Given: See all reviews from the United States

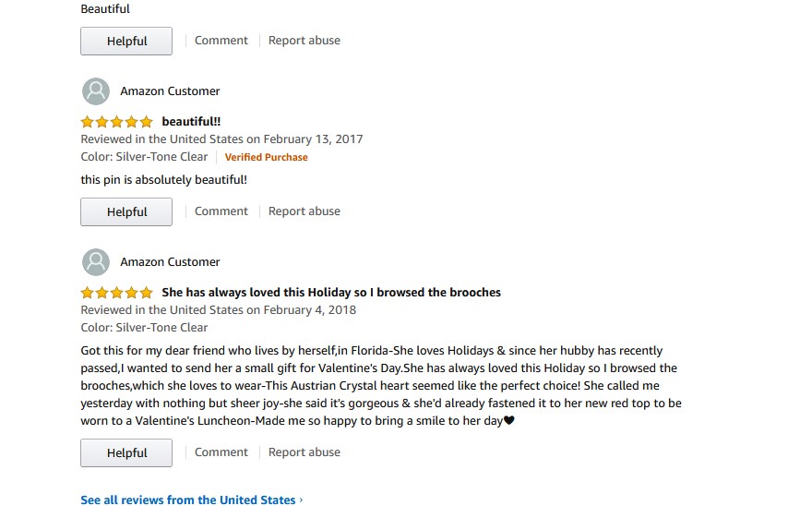Looking at the screenshot, I should (188, 500).
